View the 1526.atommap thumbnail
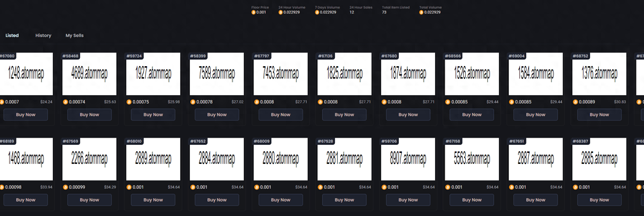Screen dimensions: 644x216 click(x=472, y=74)
